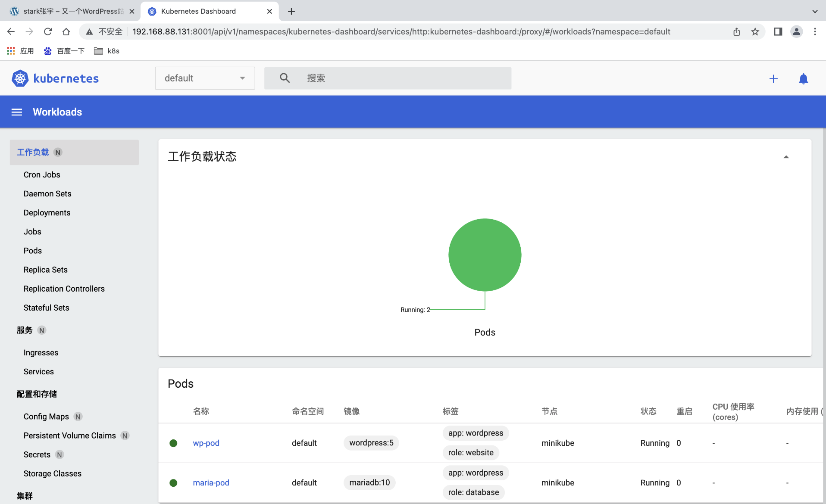Bookmark this page with the star
Viewport: 826px width, 504px height.
755,31
